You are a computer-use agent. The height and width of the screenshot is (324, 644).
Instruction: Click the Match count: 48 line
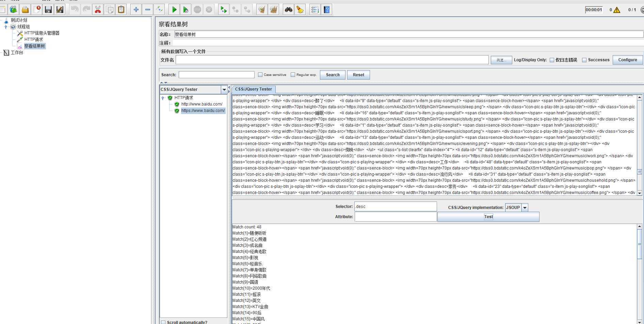pos(247,227)
